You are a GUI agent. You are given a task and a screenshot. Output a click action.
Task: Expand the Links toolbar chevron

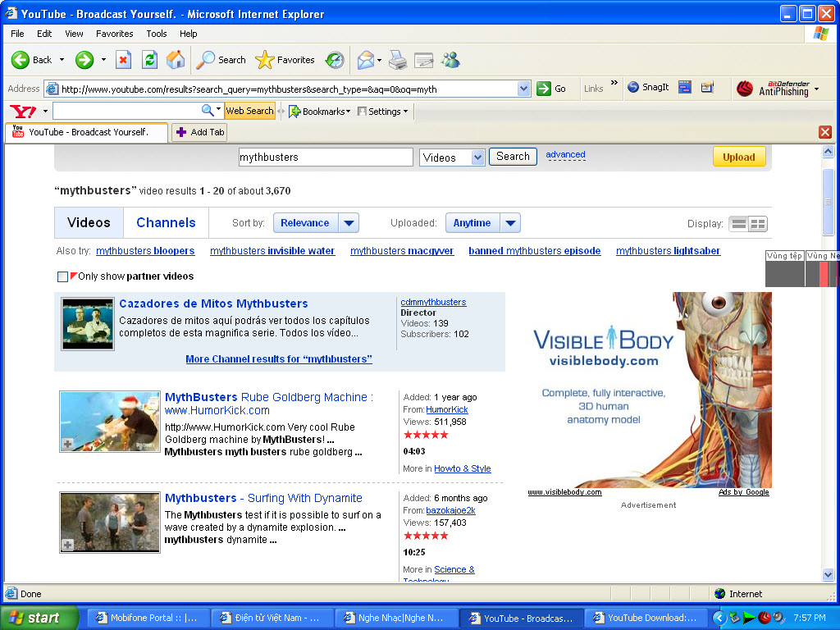(614, 83)
